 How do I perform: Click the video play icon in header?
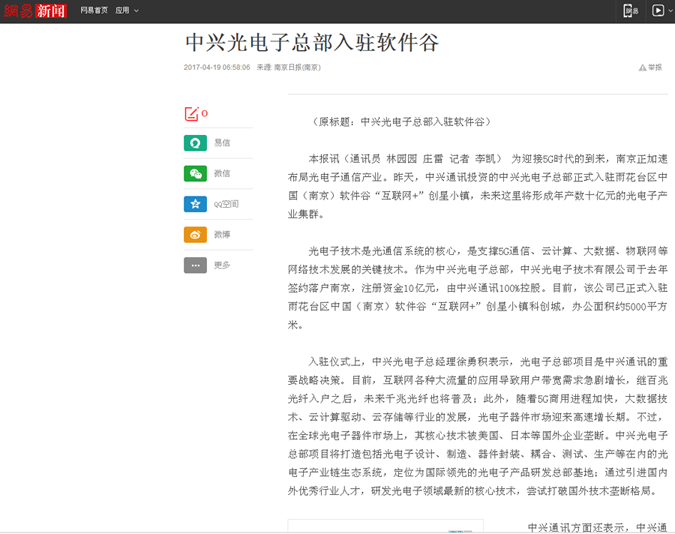coord(658,10)
